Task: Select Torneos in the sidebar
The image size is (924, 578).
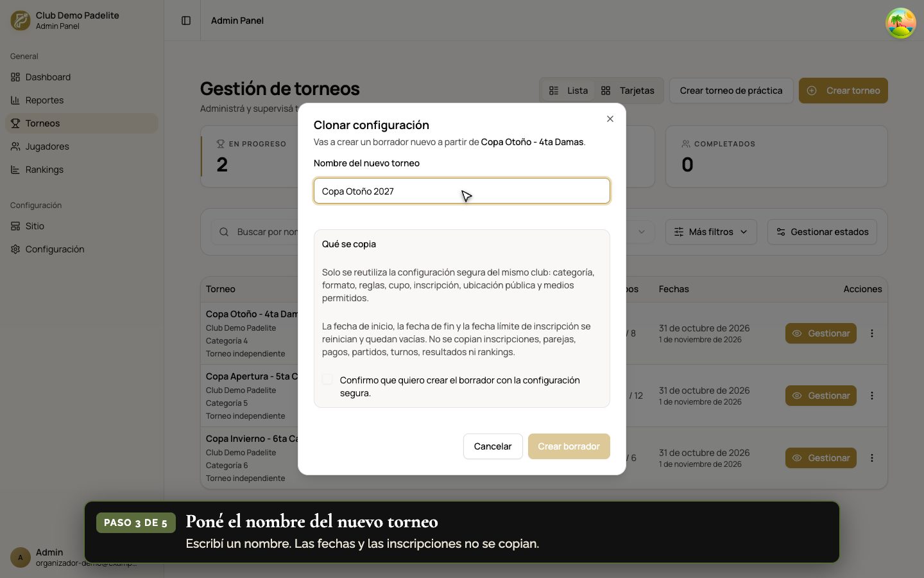Action: [x=81, y=123]
